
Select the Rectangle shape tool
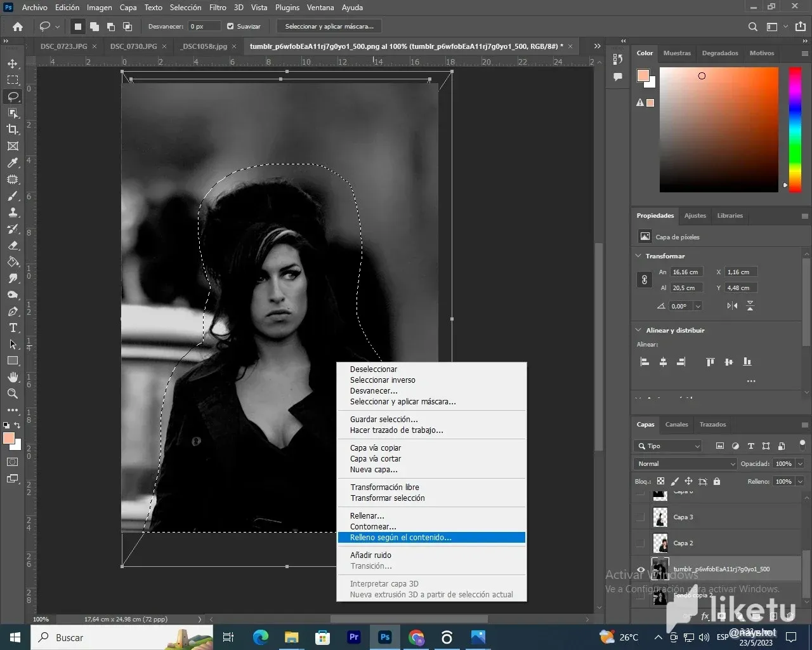(x=13, y=361)
